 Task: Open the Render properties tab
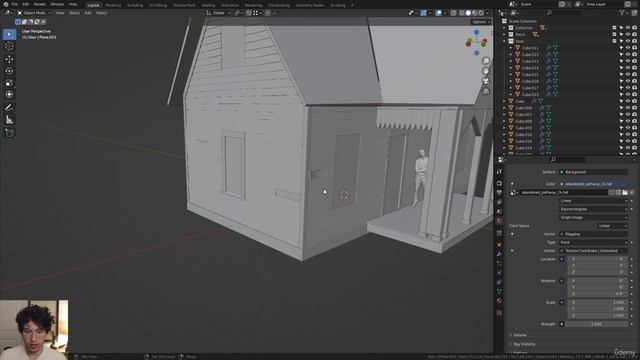click(499, 183)
